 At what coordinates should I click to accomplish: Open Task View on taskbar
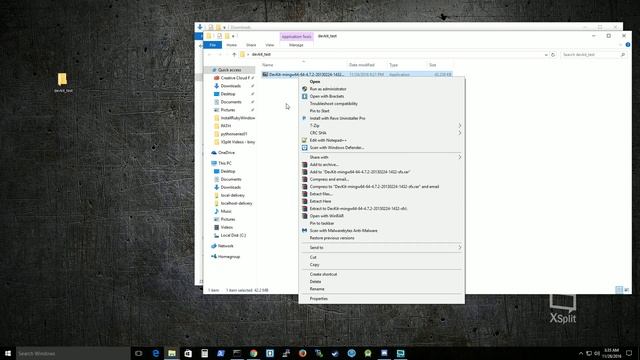click(x=139, y=353)
